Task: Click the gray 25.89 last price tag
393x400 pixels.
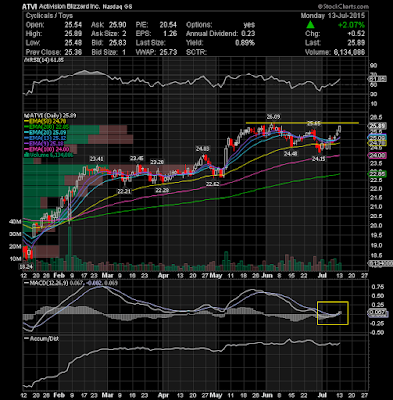Action: tap(377, 126)
